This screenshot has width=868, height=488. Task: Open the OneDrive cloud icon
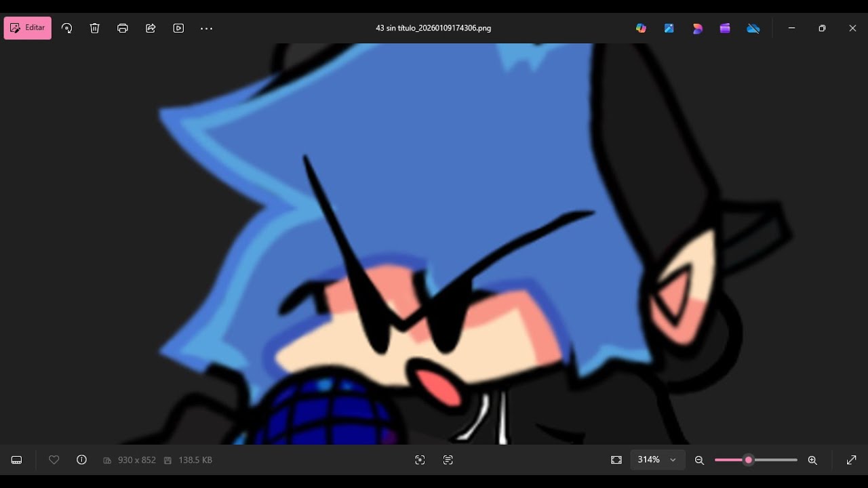[x=753, y=28]
